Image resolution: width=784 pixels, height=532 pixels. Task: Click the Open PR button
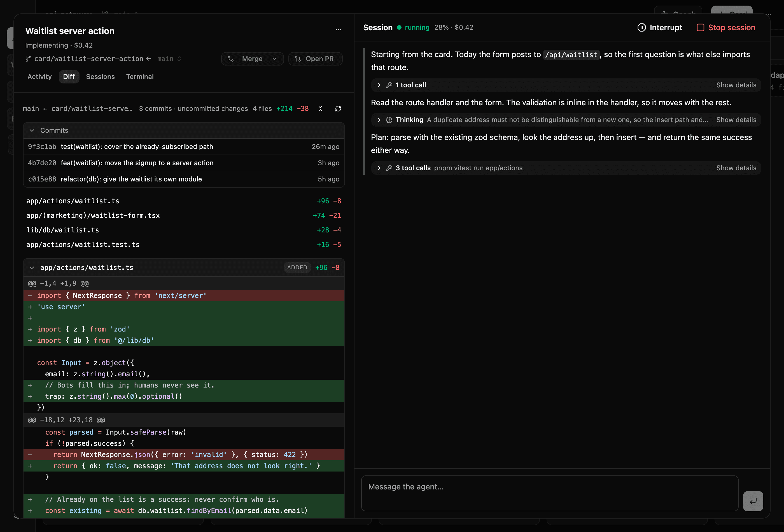pos(315,59)
